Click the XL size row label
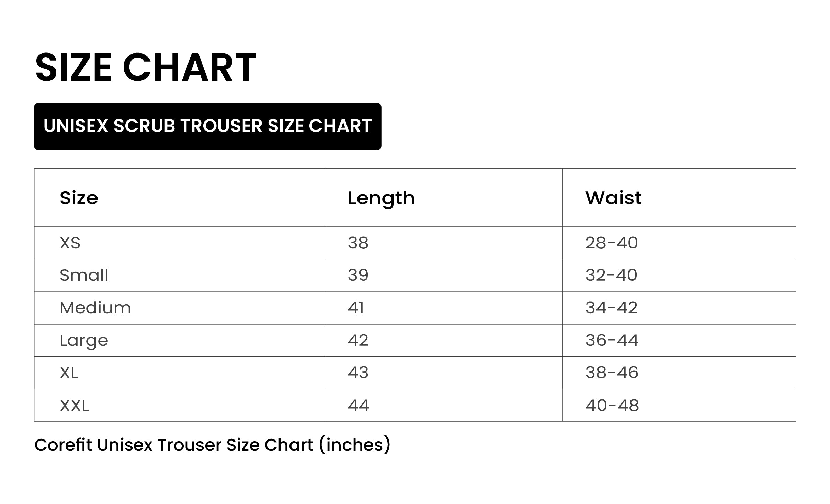 point(69,373)
